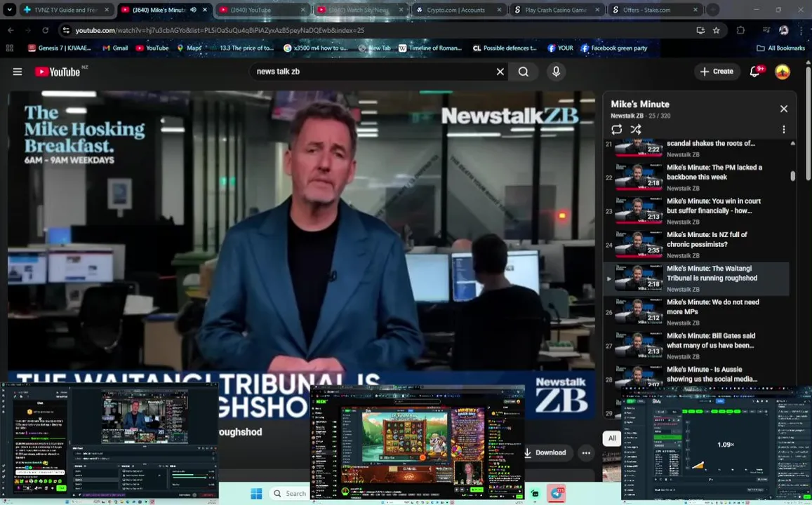The width and height of the screenshot is (812, 505).
Task: Open the apps grid in bookmarks bar
Action: pos(9,48)
